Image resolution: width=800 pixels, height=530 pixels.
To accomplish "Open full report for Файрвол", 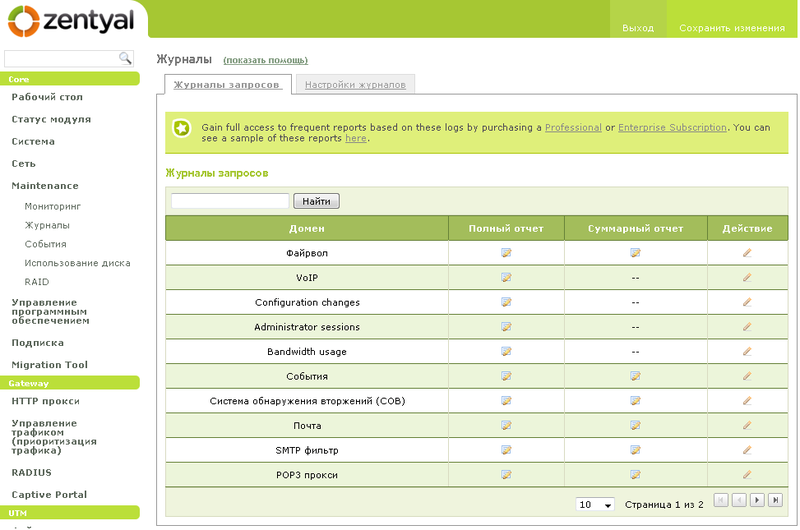I will click(x=506, y=253).
